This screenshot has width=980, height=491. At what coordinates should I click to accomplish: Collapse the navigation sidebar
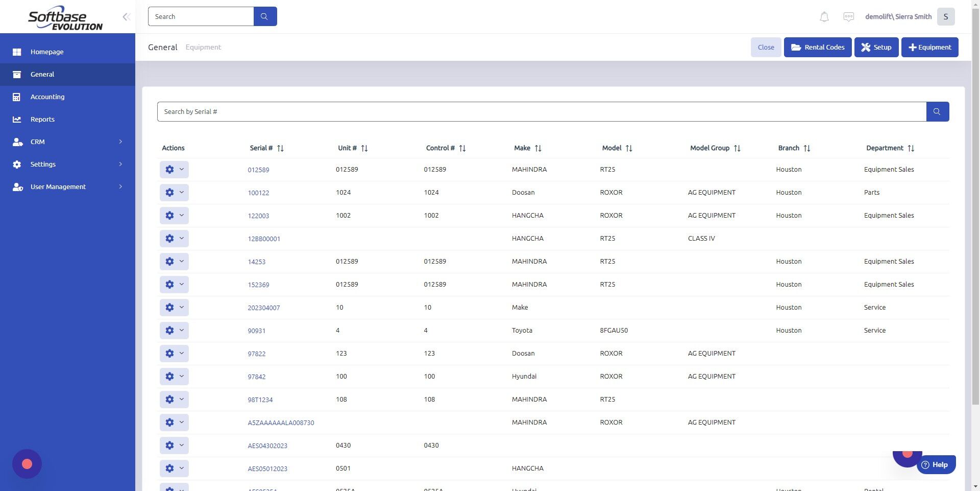[126, 16]
